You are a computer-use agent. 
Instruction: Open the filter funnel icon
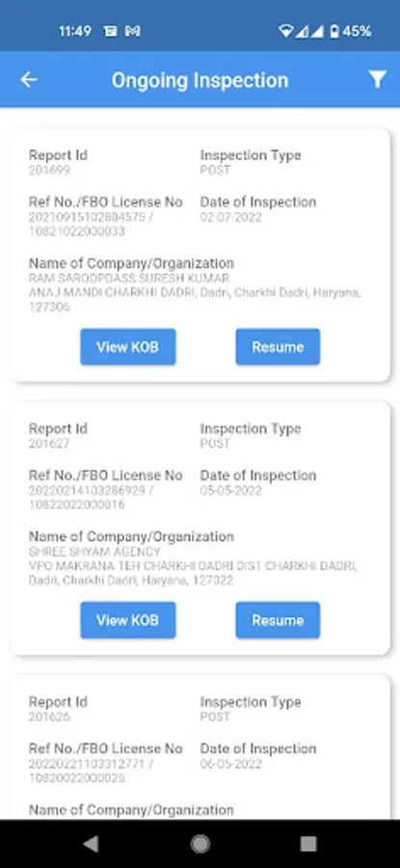377,80
